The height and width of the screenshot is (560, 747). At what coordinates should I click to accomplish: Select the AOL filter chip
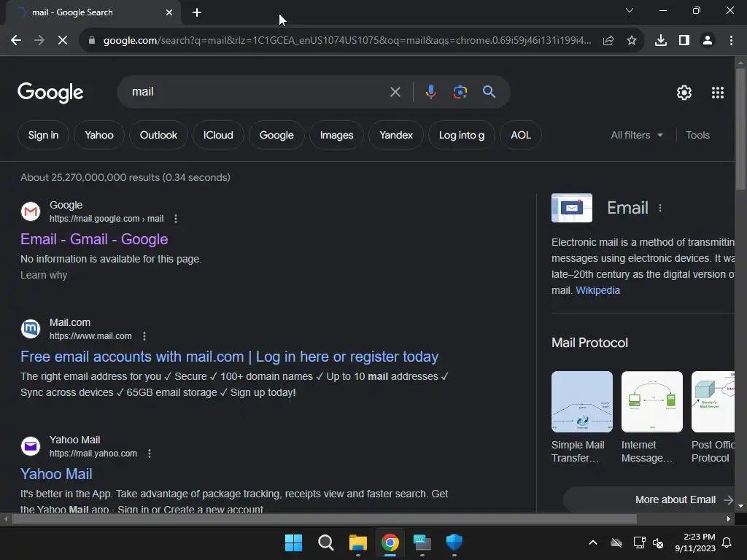click(521, 135)
